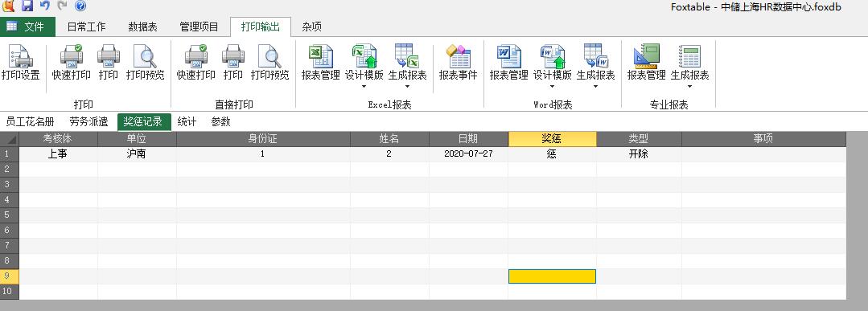Click the 报表事件 icon
868x311 pixels.
click(x=458, y=63)
